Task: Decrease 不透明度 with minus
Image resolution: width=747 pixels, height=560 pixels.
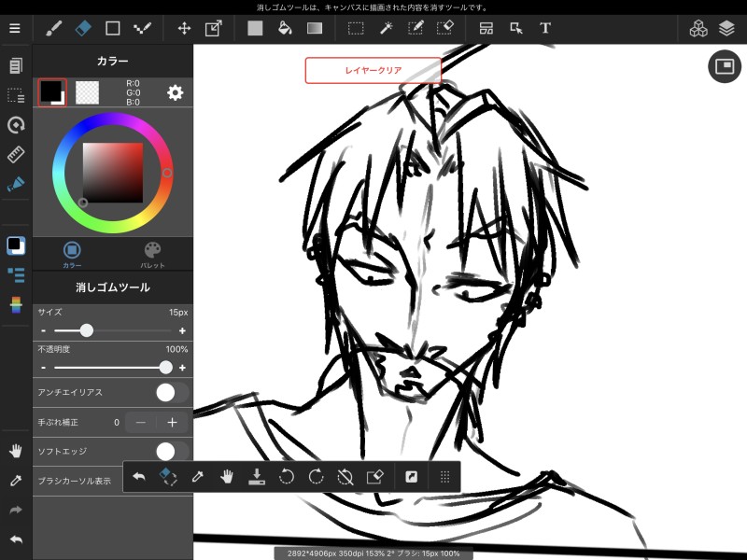Action: pyautogui.click(x=43, y=368)
